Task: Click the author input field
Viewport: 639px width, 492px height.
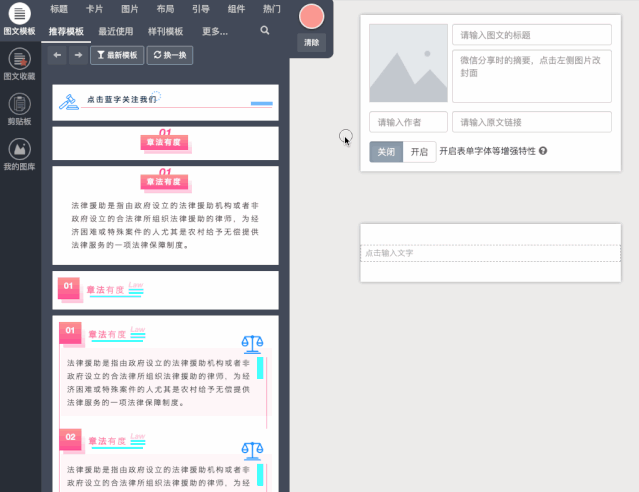Action: click(408, 122)
